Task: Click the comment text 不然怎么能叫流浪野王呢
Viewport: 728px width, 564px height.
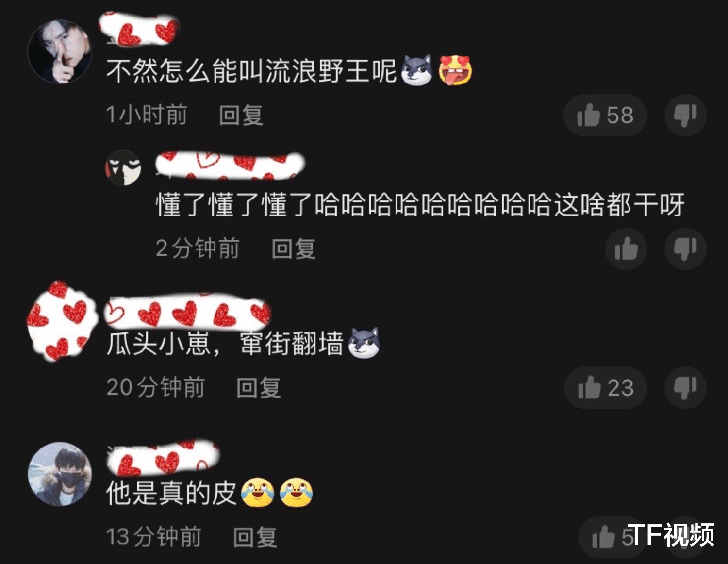Action: click(251, 71)
